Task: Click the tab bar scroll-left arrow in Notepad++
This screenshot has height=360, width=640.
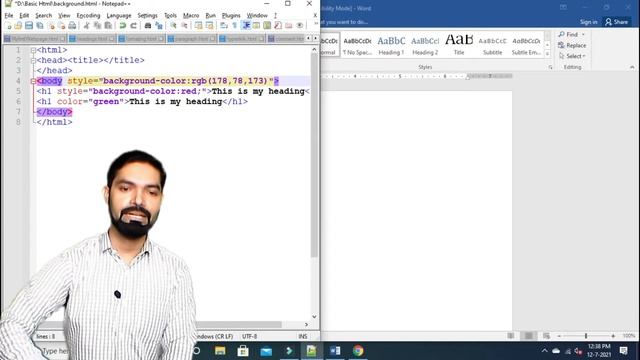Action: [309, 38]
